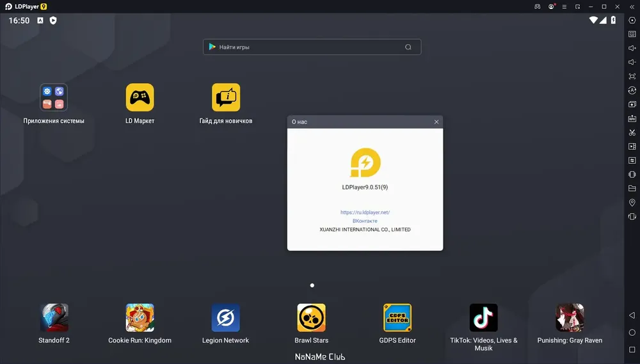The width and height of the screenshot is (640, 364).
Task: Close the О нас dialog
Action: tap(436, 122)
